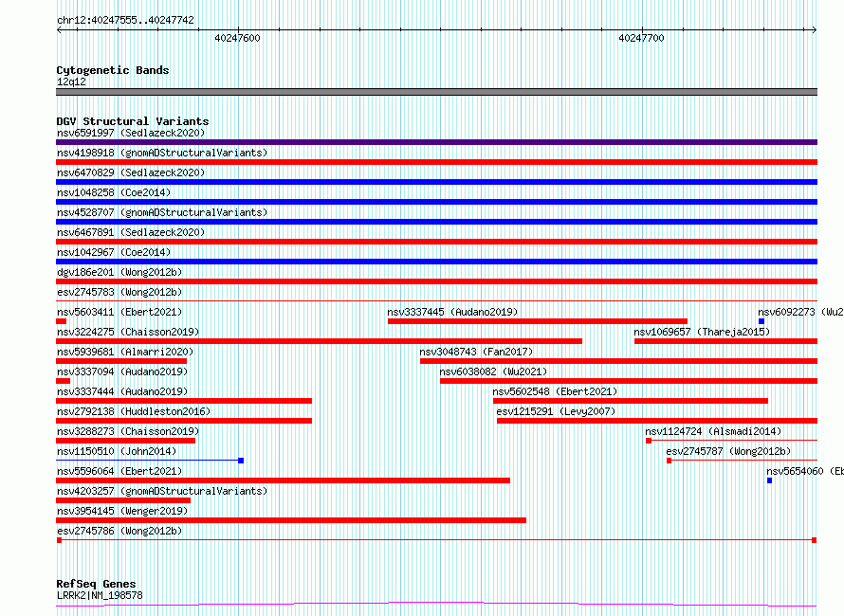
Task: Open the nsv4528707 (gnomADStructuralVariants) label
Action: 162,212
